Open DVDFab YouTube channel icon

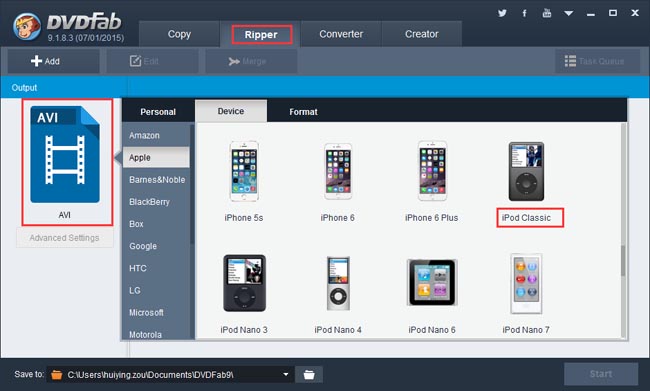[547, 13]
